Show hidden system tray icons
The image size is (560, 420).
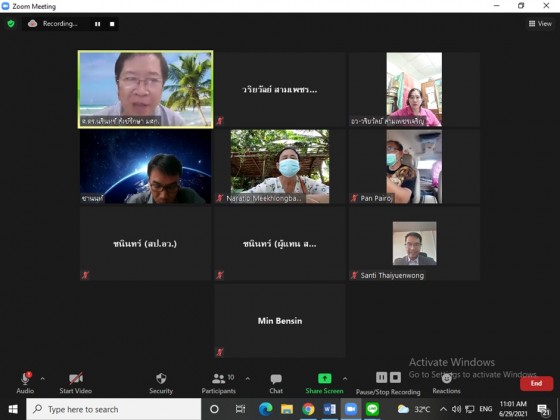tap(443, 409)
